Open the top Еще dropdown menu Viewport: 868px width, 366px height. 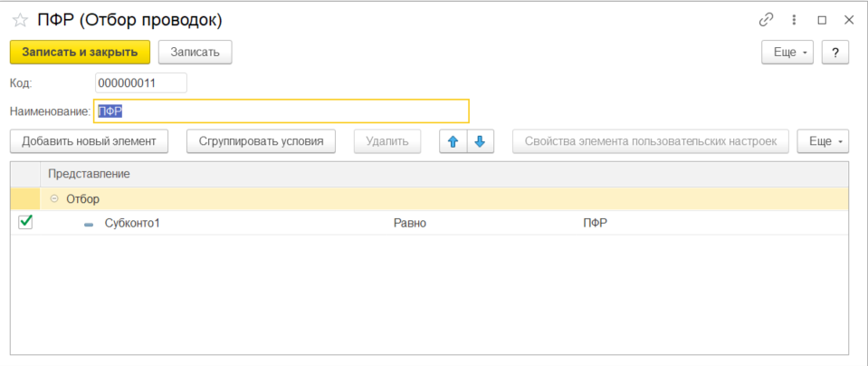click(x=788, y=53)
